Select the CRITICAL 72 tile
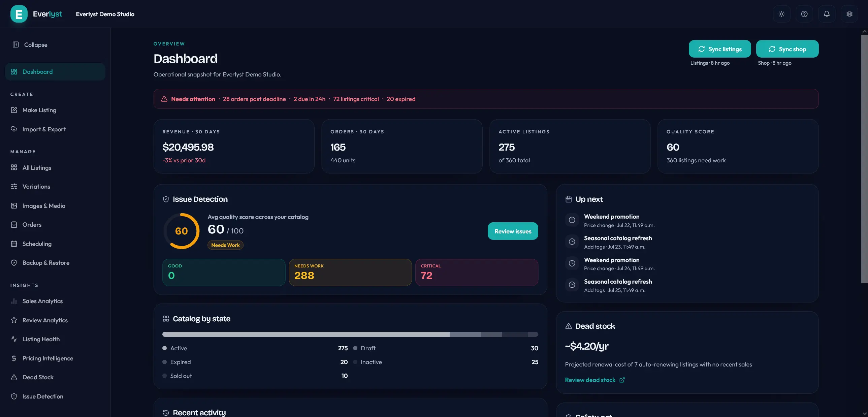Image resolution: width=868 pixels, height=417 pixels. [477, 272]
